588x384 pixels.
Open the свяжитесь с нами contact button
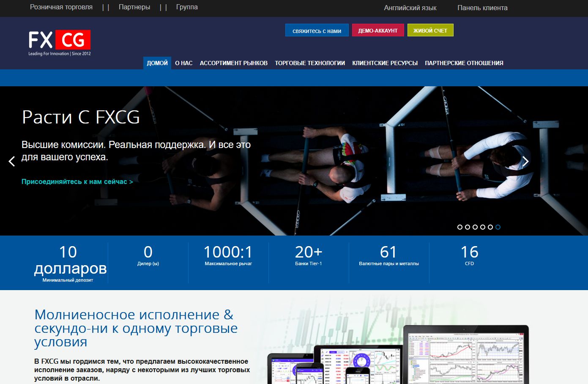[317, 30]
